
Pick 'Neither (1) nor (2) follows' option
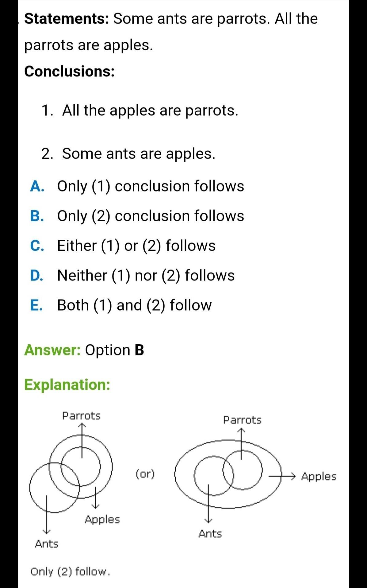point(146,275)
